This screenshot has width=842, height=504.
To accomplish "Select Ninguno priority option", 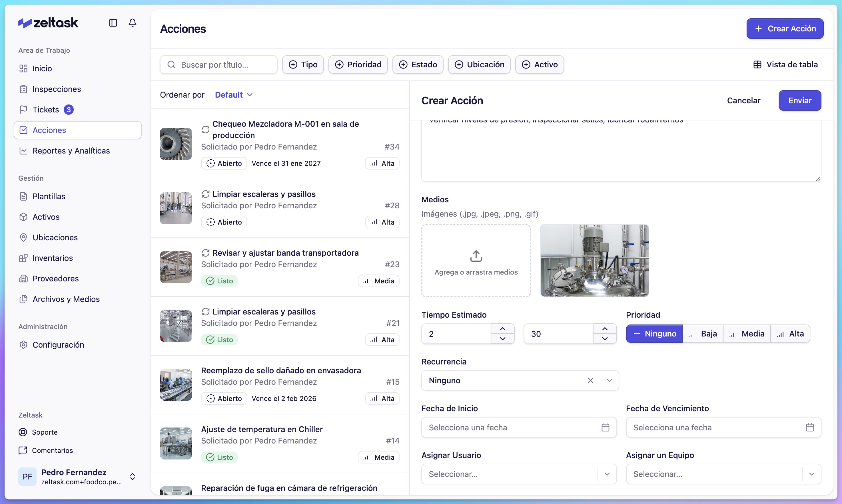I will tap(654, 334).
